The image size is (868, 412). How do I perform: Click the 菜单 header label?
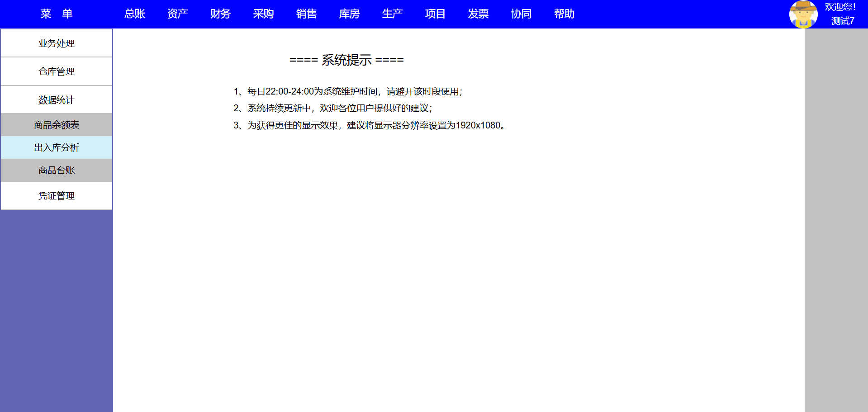(x=57, y=14)
